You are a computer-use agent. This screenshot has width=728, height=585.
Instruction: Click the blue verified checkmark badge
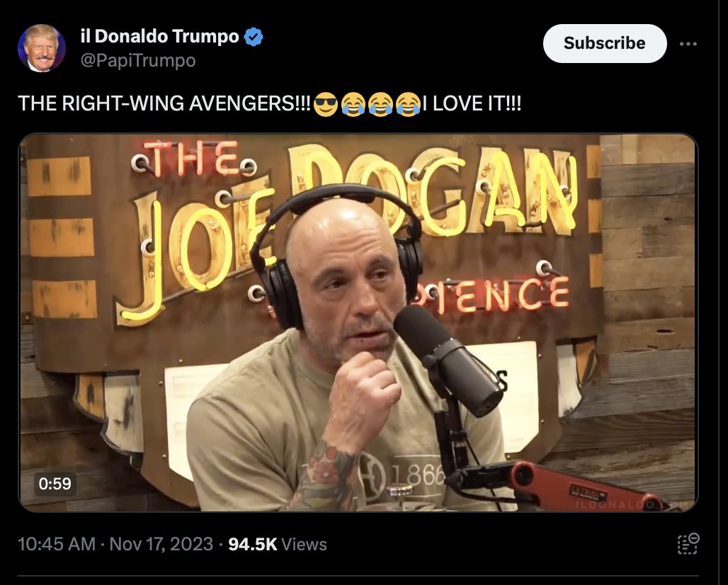pyautogui.click(x=254, y=37)
